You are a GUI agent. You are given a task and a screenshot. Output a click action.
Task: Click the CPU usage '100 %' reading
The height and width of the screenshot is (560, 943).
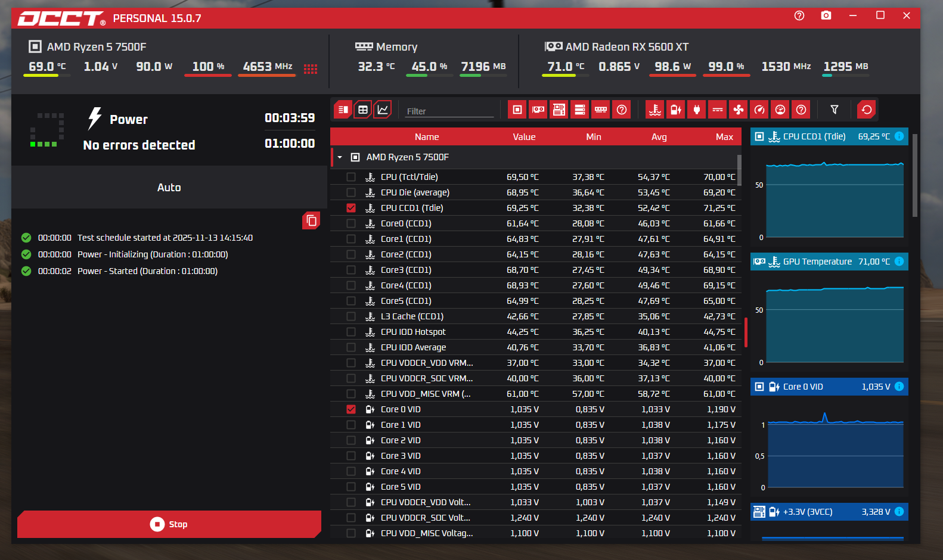click(208, 67)
